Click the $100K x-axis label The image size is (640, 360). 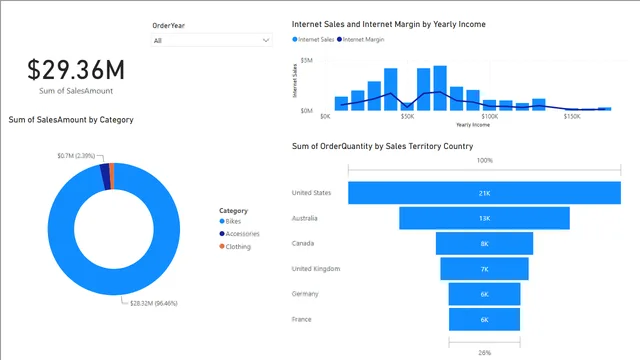click(489, 117)
